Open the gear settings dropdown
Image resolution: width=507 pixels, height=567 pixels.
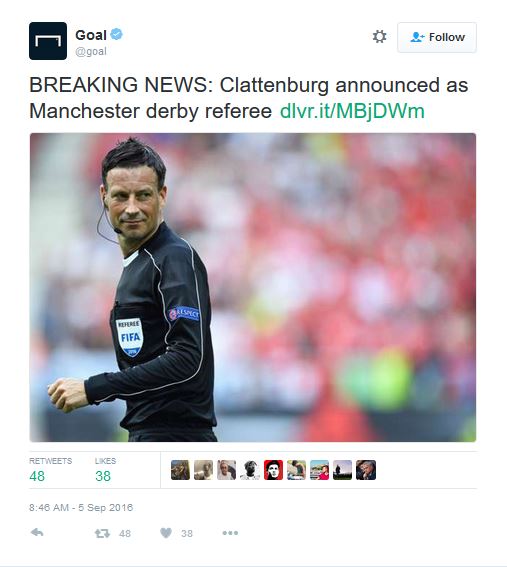pyautogui.click(x=379, y=37)
